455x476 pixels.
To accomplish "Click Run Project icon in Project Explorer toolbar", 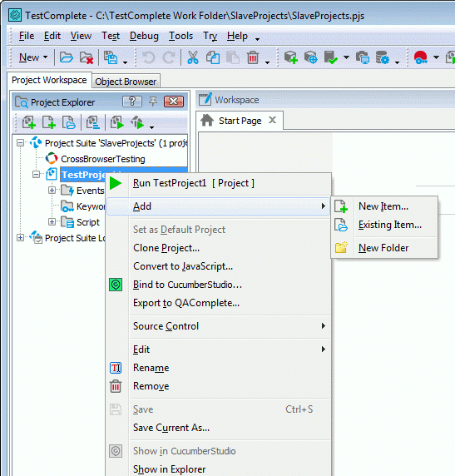I will [116, 122].
